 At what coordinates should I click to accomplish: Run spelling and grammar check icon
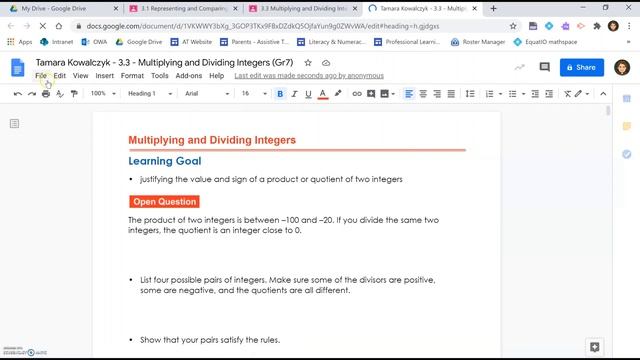click(60, 94)
